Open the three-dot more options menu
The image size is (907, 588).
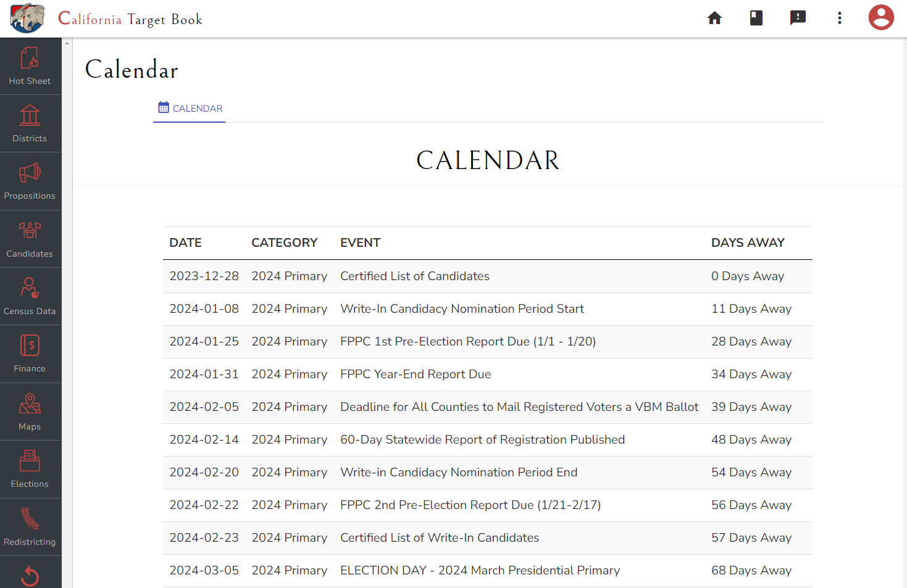(840, 18)
